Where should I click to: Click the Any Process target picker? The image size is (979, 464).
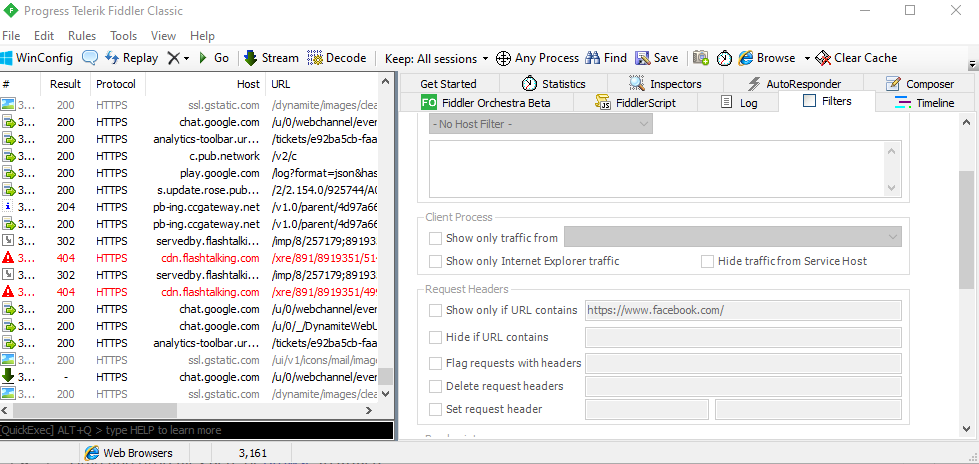(538, 58)
